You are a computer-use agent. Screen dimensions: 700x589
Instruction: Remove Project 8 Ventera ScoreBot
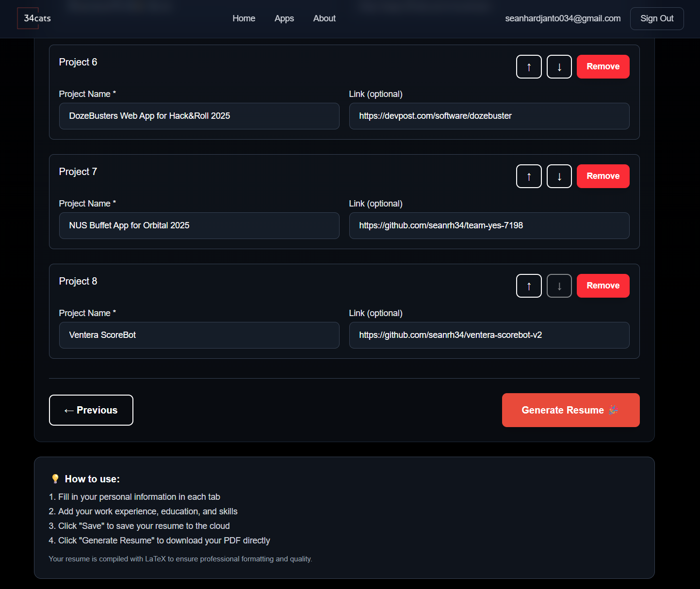coord(603,286)
